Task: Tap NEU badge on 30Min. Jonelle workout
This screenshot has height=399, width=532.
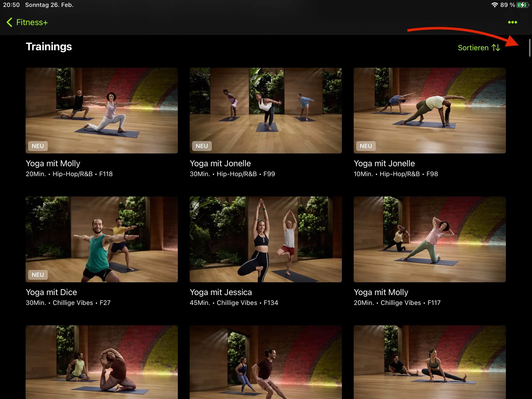Action: click(202, 146)
